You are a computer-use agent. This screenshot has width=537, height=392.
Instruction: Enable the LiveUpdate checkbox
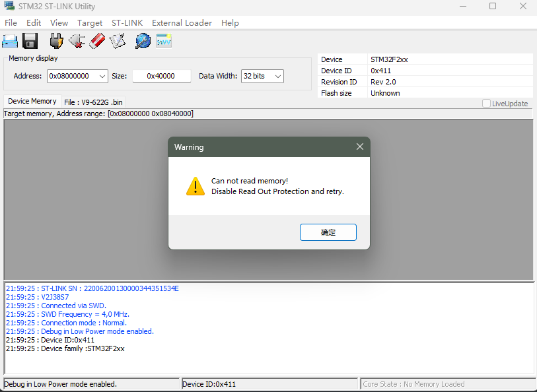click(x=486, y=104)
